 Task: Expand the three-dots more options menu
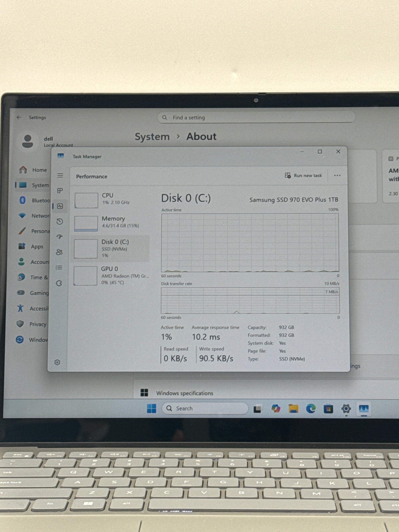pyautogui.click(x=337, y=175)
